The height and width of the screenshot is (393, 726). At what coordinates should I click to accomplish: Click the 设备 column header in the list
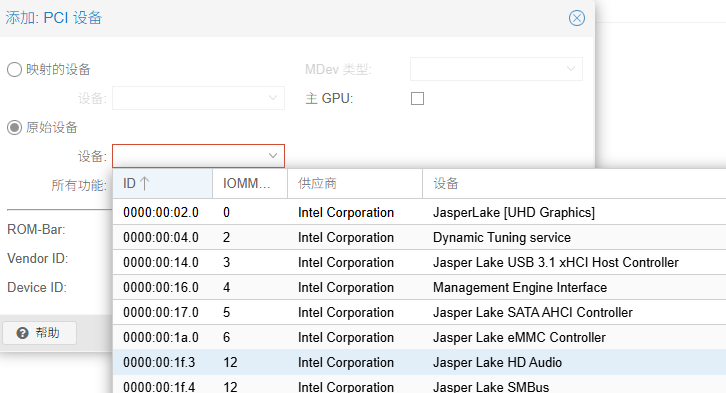tap(574, 183)
